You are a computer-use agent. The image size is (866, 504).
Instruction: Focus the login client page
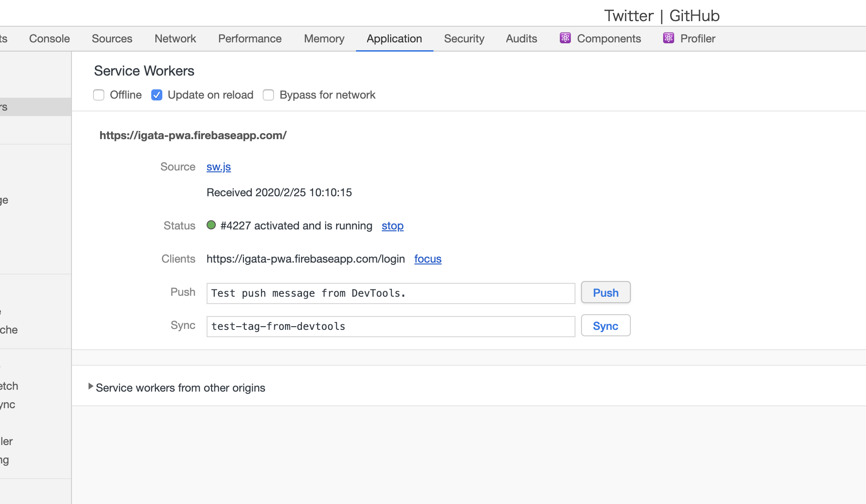point(428,259)
